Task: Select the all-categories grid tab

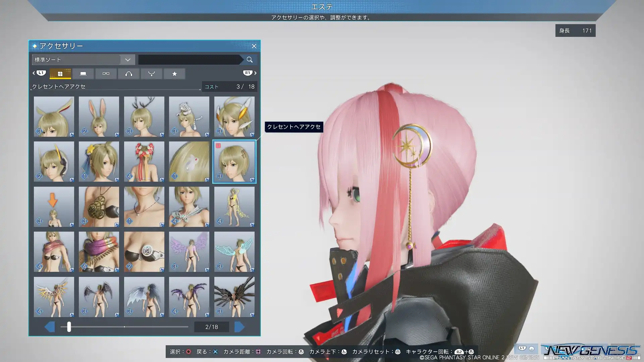Action: (60, 74)
